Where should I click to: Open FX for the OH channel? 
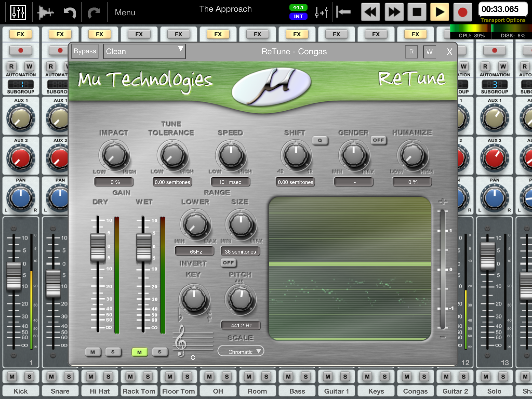click(218, 34)
